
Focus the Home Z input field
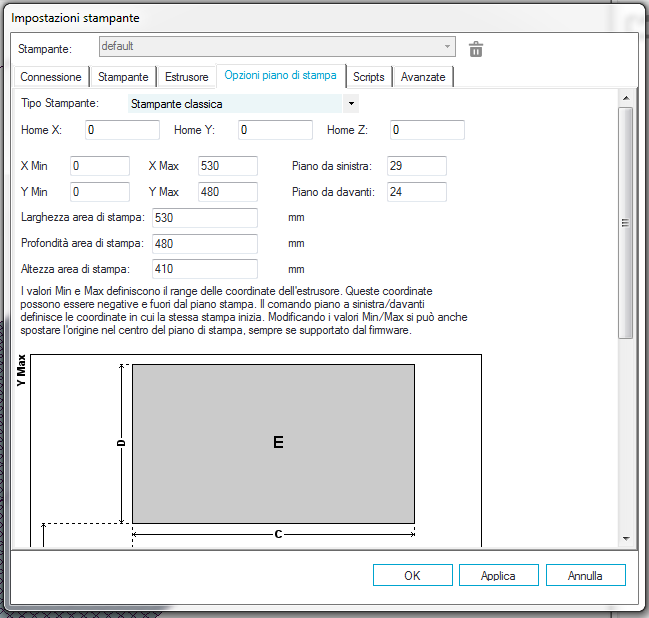point(426,130)
